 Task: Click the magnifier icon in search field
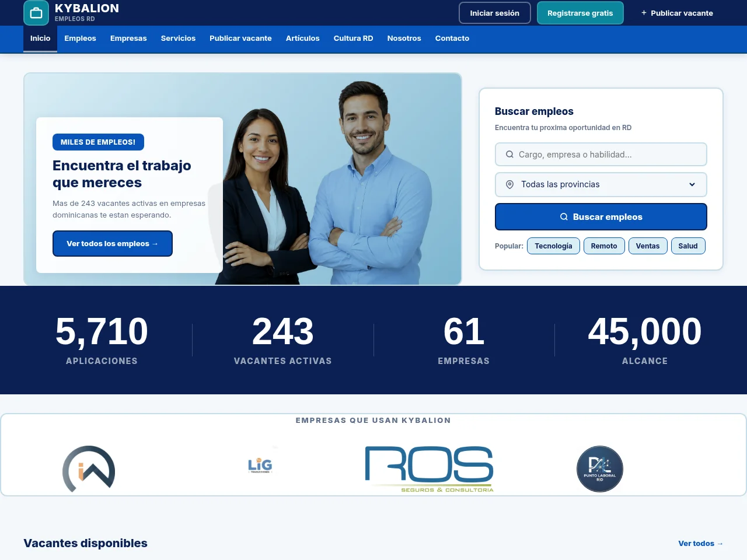pos(509,155)
